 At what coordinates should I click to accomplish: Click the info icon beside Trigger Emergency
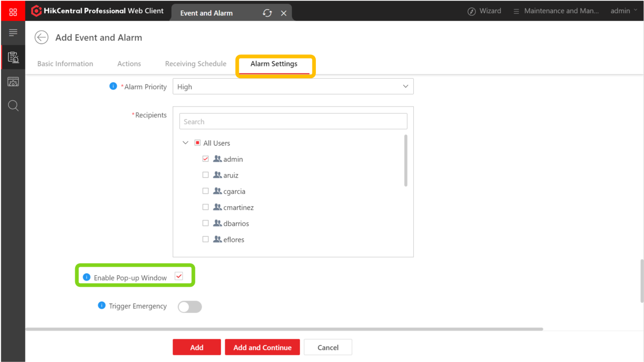[101, 305]
